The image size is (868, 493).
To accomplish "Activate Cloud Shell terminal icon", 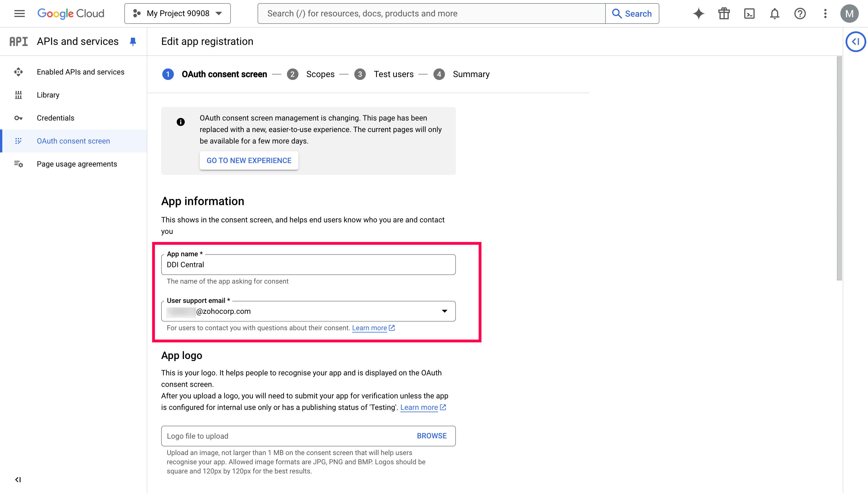I will click(x=749, y=14).
